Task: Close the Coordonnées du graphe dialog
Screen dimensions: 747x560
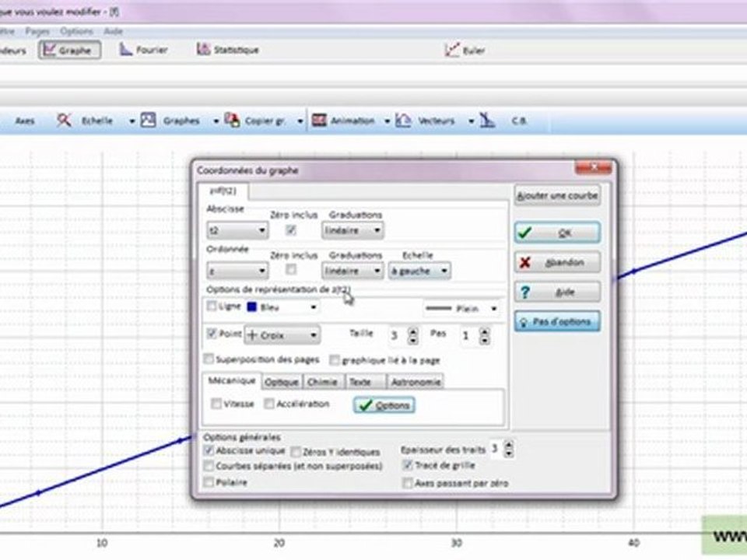Action: coord(593,168)
